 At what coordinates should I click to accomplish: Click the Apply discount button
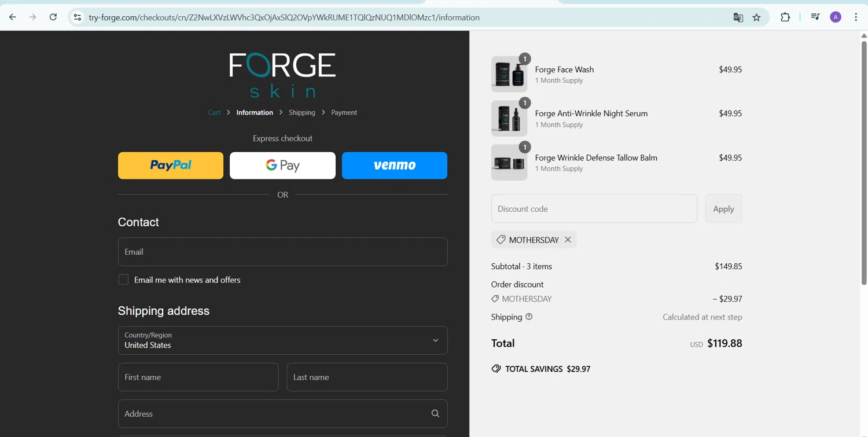tap(723, 209)
